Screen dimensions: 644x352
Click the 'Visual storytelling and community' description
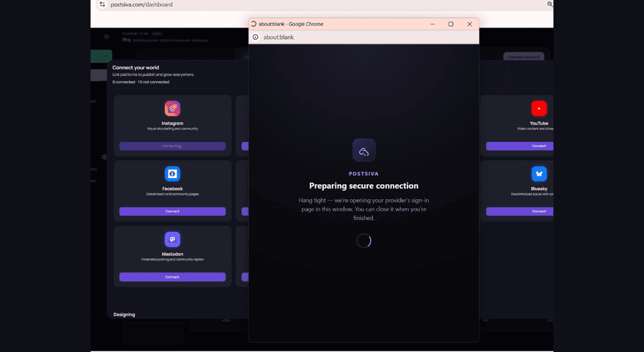pyautogui.click(x=172, y=129)
